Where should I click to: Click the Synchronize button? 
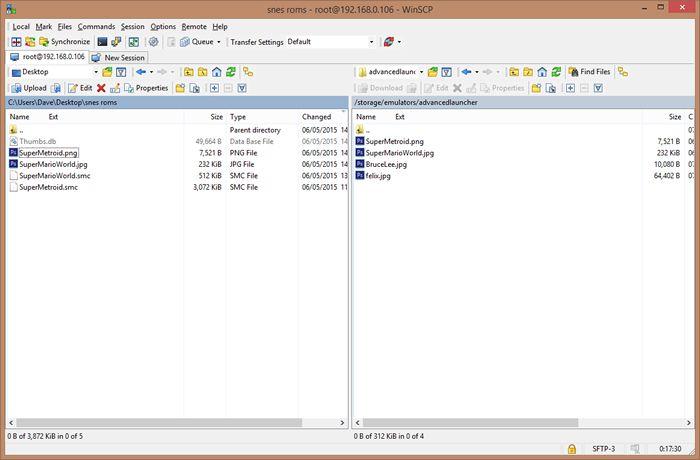(65, 42)
